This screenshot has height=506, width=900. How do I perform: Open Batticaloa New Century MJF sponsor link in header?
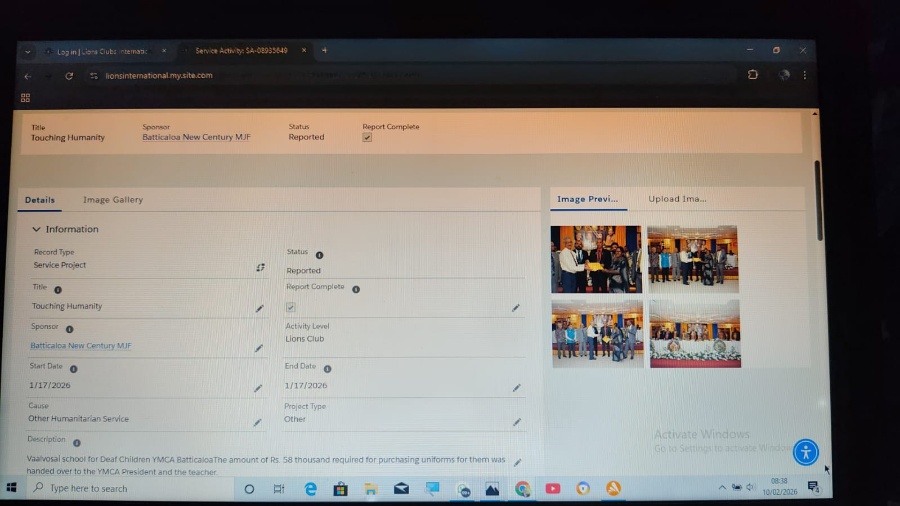(196, 137)
